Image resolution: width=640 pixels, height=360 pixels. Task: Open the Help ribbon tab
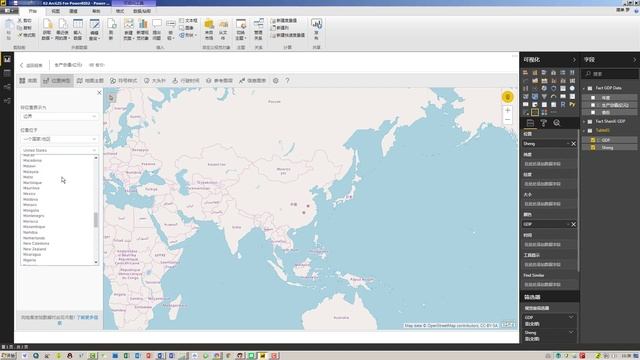point(96,11)
